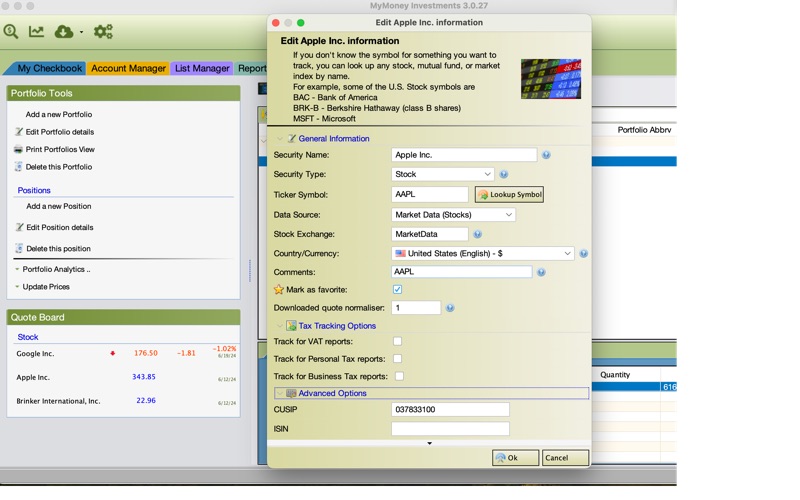Image resolution: width=800 pixels, height=500 pixels.
Task: Click Downloaded quote normaliser field
Action: pyautogui.click(x=416, y=308)
